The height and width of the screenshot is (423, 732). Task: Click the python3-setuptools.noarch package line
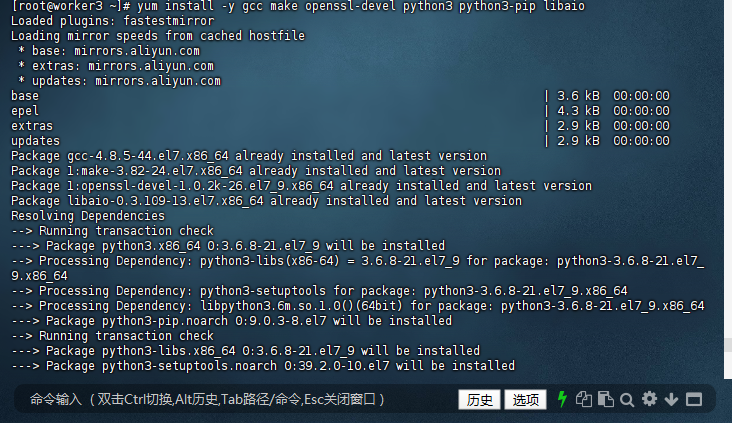coord(263,366)
